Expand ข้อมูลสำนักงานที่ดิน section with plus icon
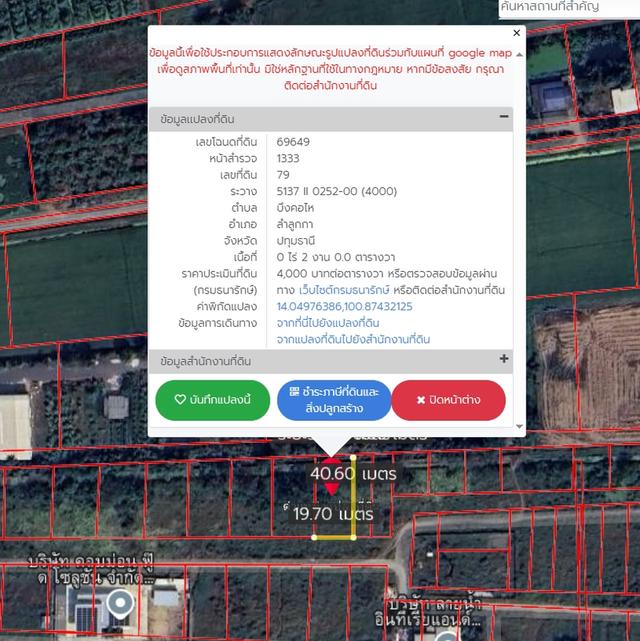This screenshot has width=640, height=641. 503,359
